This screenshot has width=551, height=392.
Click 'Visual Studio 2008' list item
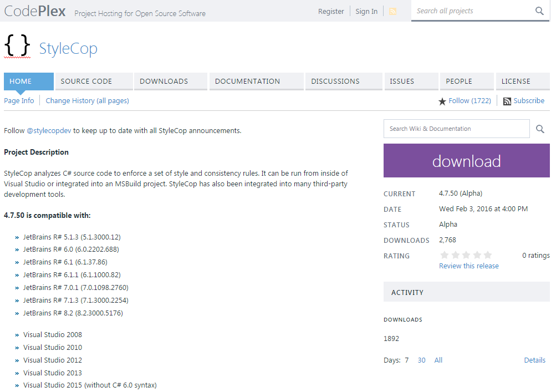coord(53,335)
